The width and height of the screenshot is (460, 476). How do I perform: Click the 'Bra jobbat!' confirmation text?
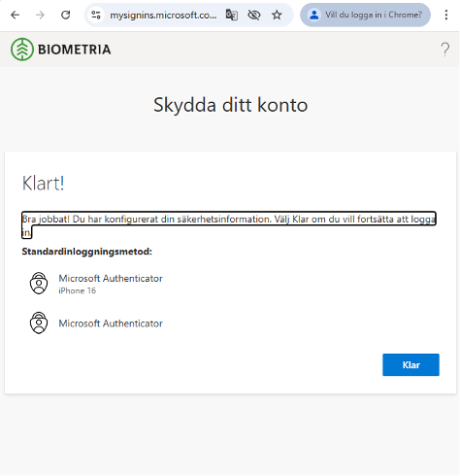coord(229,225)
